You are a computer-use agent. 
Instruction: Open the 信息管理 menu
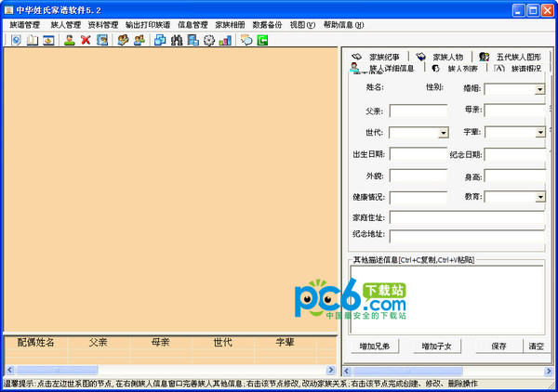[x=193, y=25]
